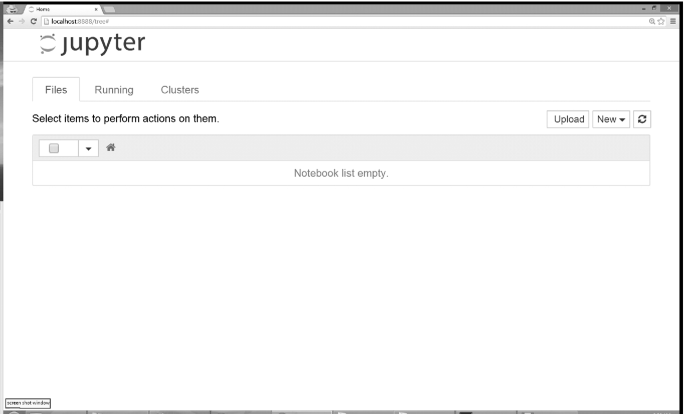
Task: Focus the localhost address bar
Action: [345, 21]
